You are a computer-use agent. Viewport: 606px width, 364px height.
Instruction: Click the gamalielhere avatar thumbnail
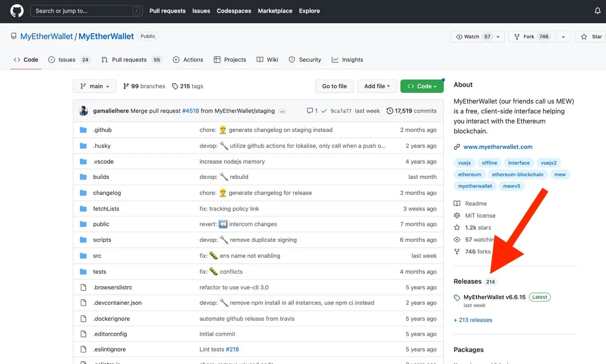(84, 111)
